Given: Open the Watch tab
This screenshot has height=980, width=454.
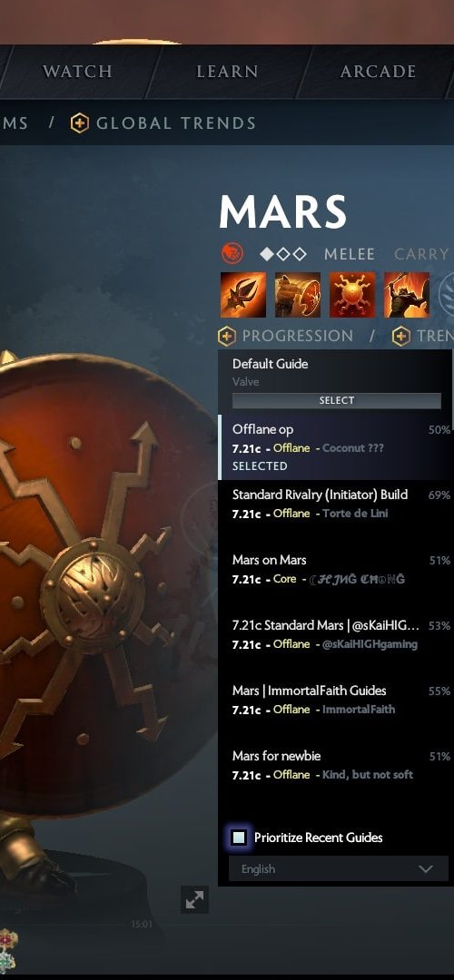Looking at the screenshot, I should 77,72.
